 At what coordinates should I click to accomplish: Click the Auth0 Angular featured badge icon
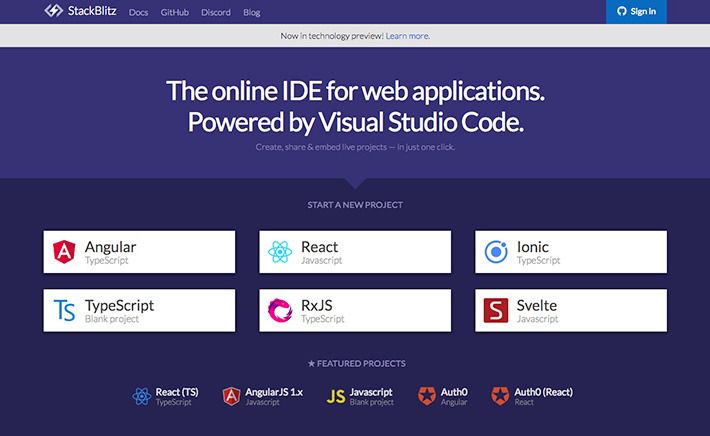tap(427, 396)
